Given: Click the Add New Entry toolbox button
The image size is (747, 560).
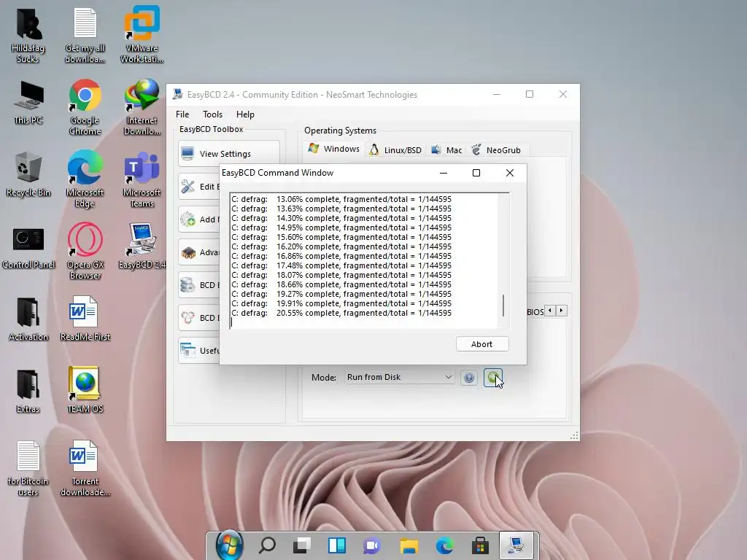Looking at the screenshot, I should click(x=200, y=219).
